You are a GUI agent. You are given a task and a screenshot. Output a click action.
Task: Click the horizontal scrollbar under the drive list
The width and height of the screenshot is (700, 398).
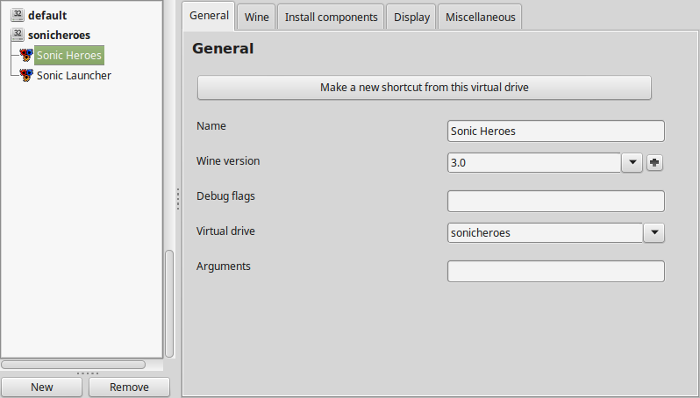(73, 365)
